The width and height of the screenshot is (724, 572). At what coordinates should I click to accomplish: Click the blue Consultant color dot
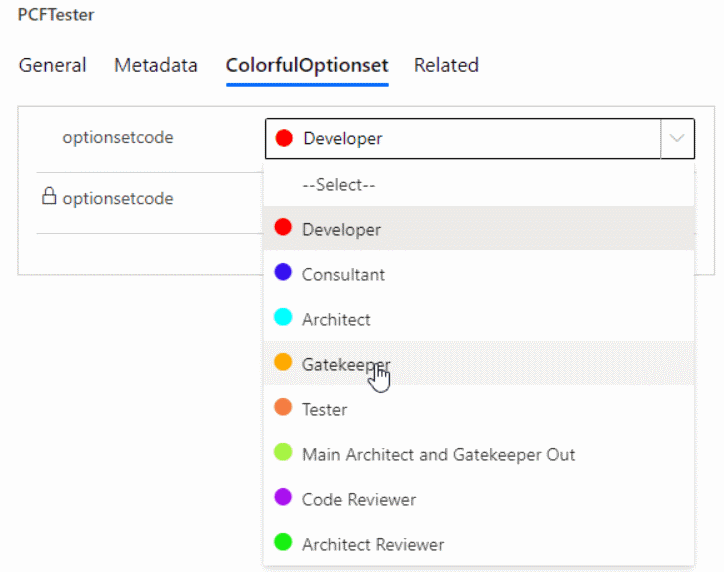tap(283, 272)
